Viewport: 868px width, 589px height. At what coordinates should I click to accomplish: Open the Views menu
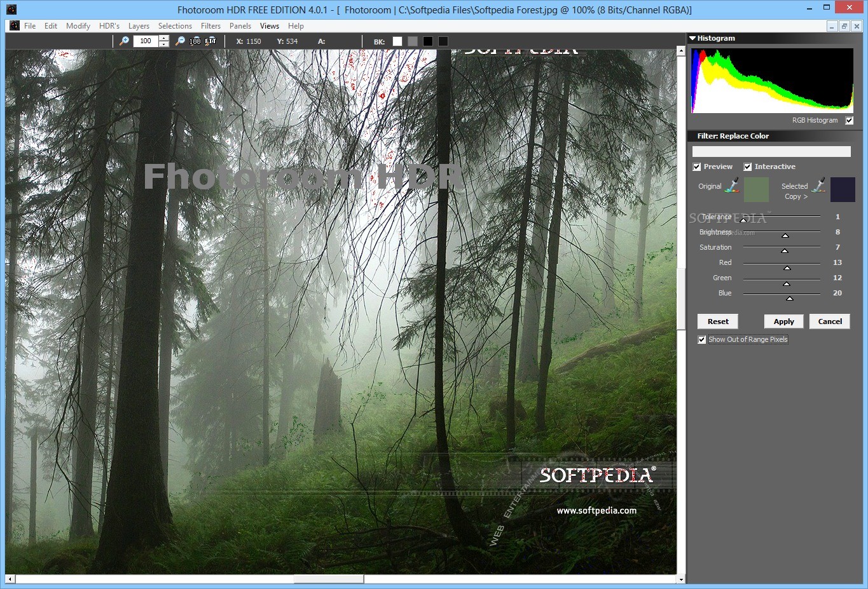point(270,26)
